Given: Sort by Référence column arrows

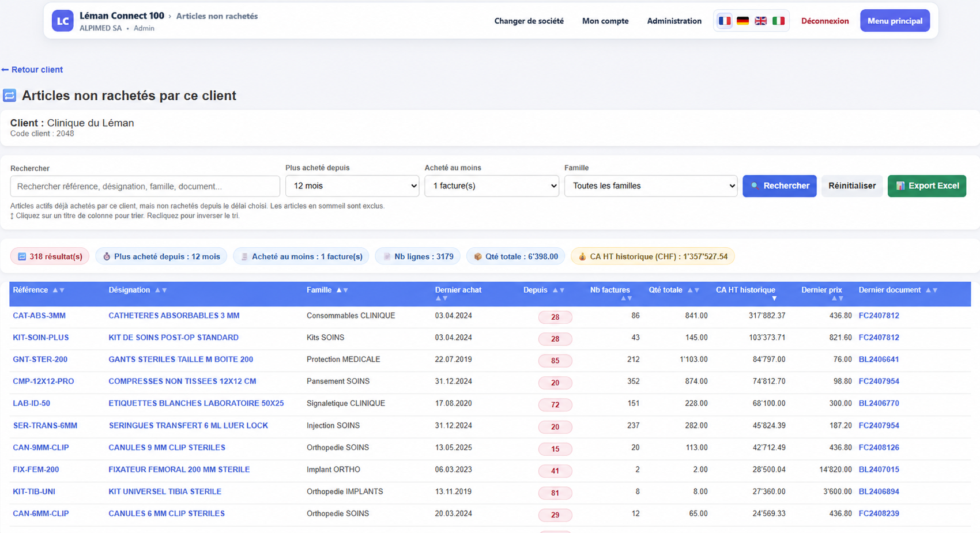Looking at the screenshot, I should (58, 290).
